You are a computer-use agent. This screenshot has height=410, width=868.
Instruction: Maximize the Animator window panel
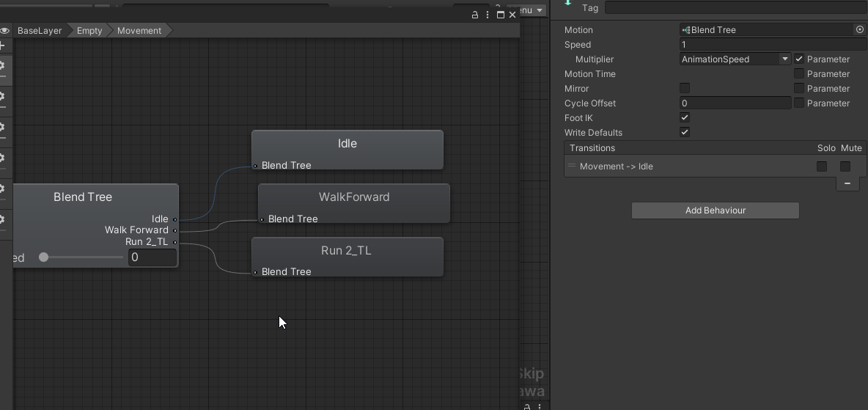[x=501, y=15]
